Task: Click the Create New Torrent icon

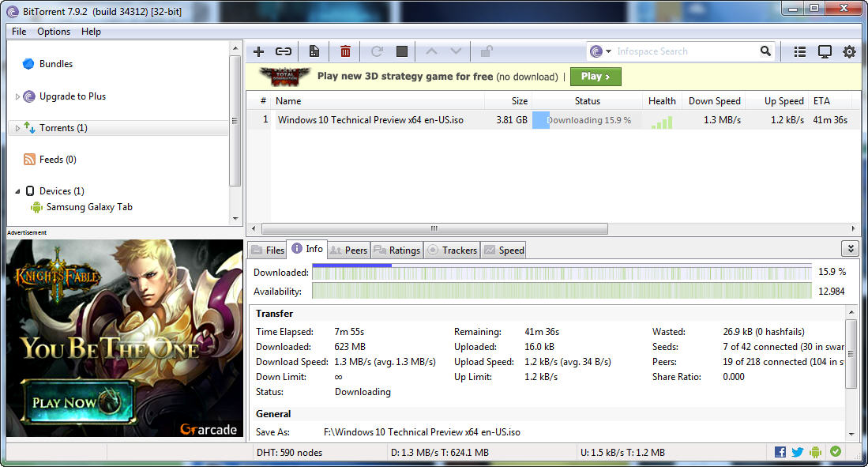Action: pyautogui.click(x=314, y=51)
